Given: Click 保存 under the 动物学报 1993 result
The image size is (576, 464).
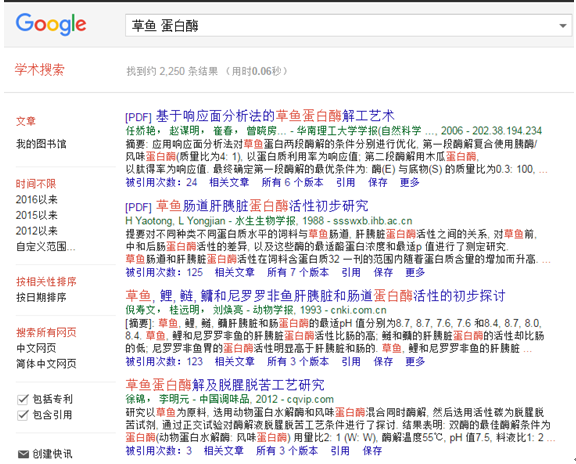Looking at the screenshot, I should pyautogui.click(x=383, y=362).
